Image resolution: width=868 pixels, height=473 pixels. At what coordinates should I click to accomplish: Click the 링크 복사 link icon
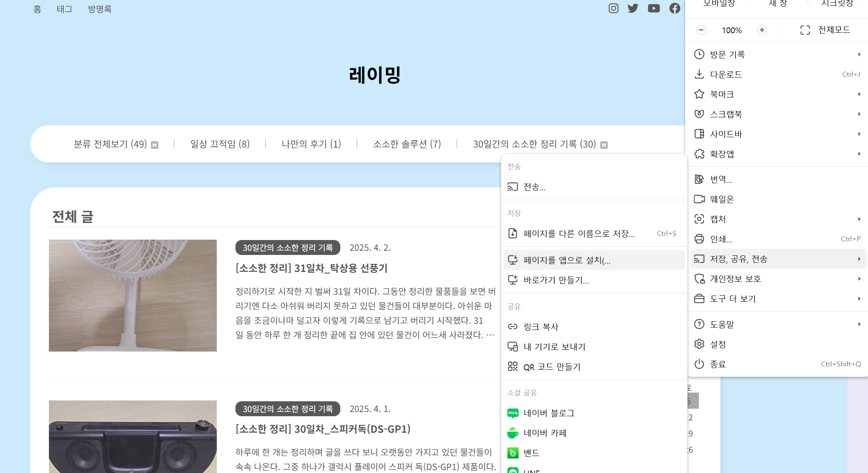click(513, 327)
